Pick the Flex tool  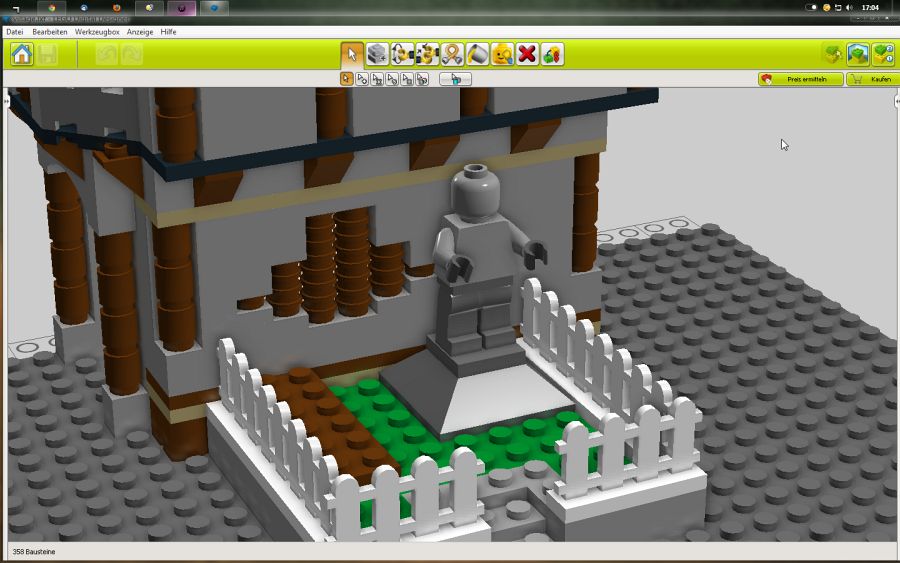coord(452,54)
